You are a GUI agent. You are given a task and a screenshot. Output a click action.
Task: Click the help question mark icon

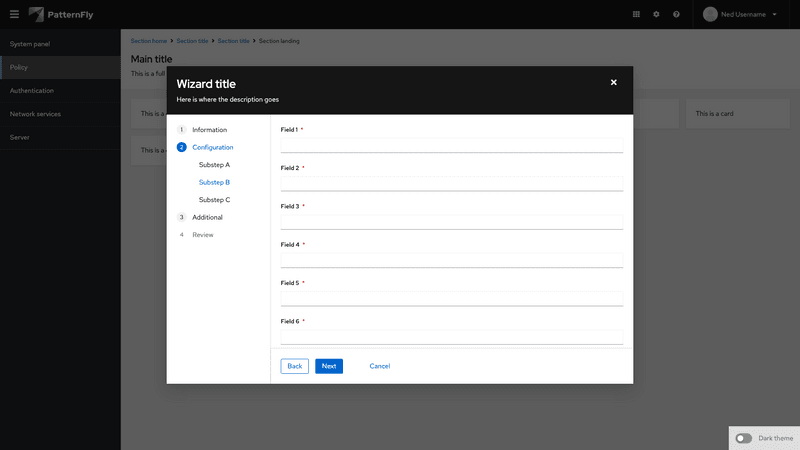click(676, 14)
